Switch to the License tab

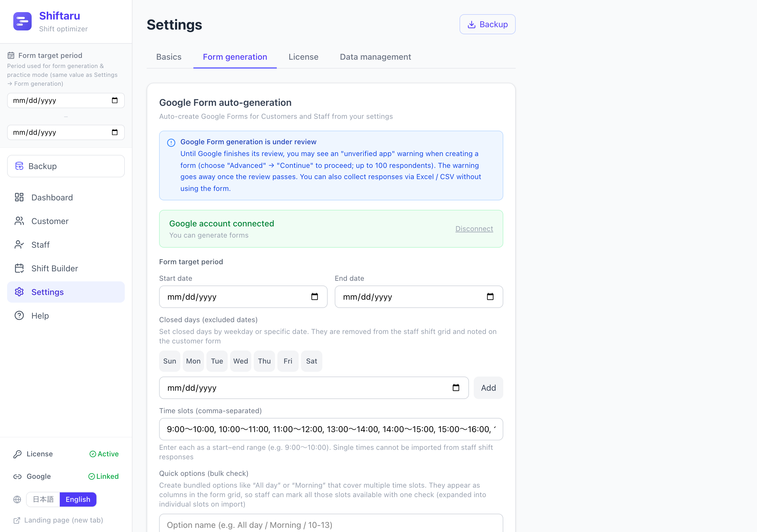(303, 57)
